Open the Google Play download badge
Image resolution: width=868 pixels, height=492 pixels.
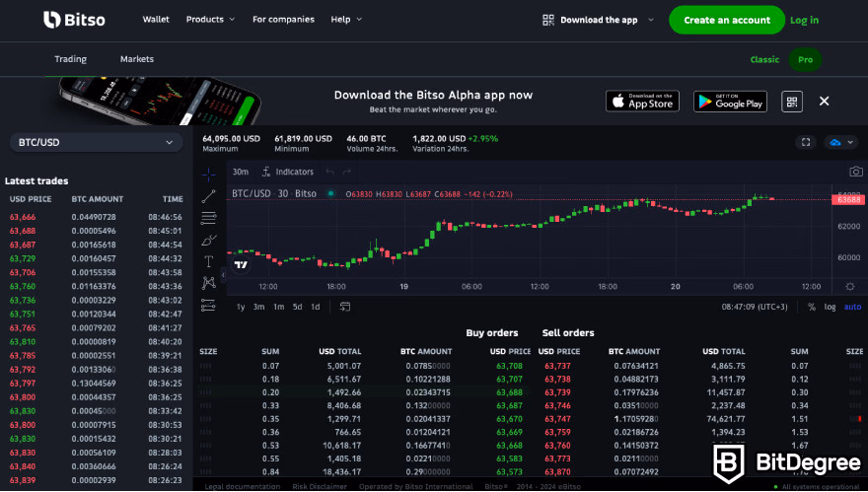tap(730, 102)
